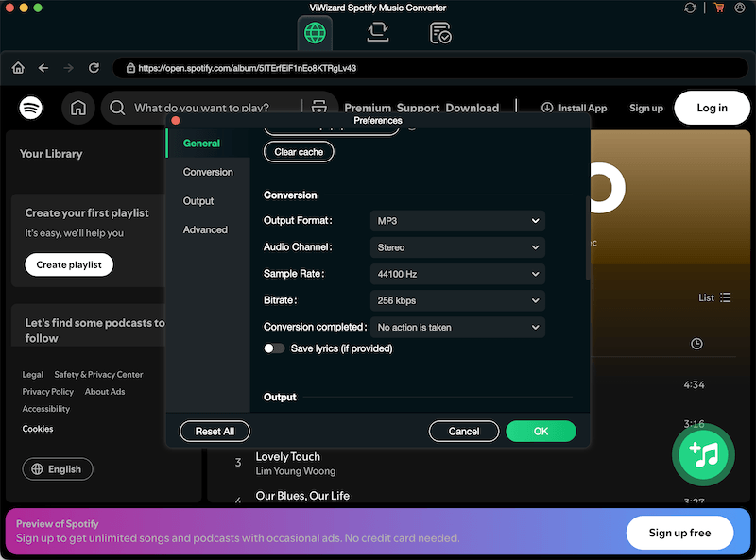Click the refresh sync icon in the title bar
This screenshot has height=560, width=756.
pos(690,8)
